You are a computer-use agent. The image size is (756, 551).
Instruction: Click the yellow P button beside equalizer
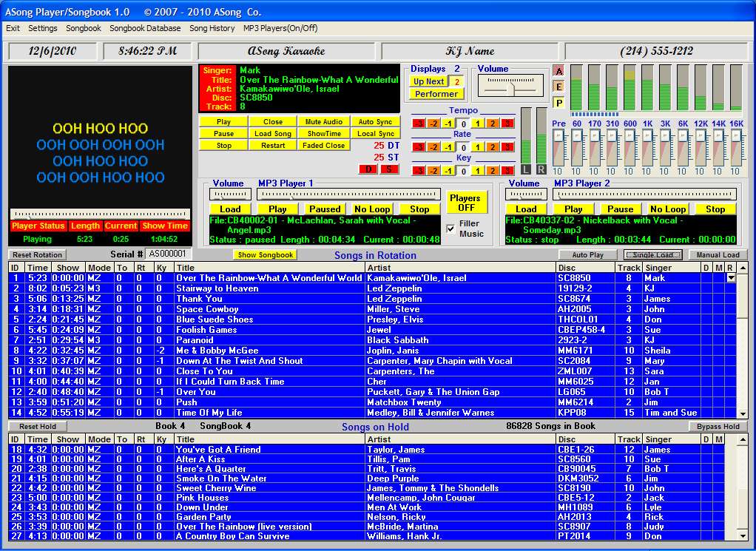coord(558,102)
